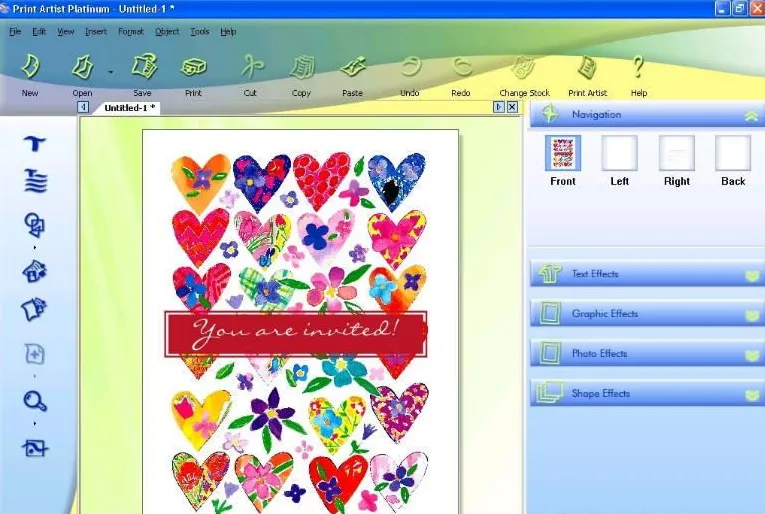765x514 pixels.
Task: Click the Change Stock icon
Action: (x=523, y=67)
